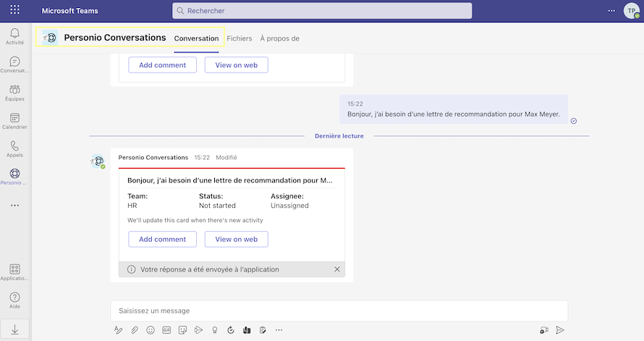Image resolution: width=644 pixels, height=341 pixels.
Task: Open the Polls chart icon
Action: click(x=247, y=330)
